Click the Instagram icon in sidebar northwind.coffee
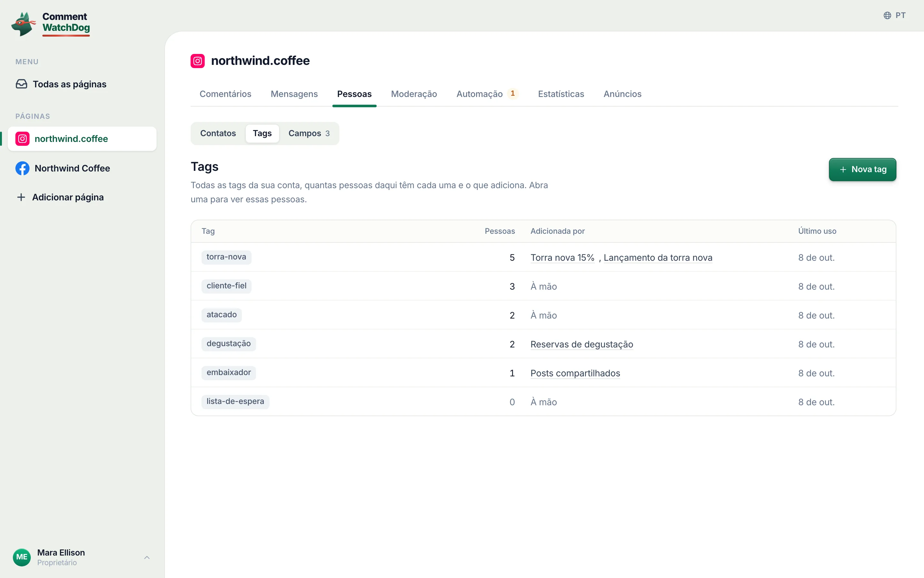The width and height of the screenshot is (924, 578). click(22, 139)
